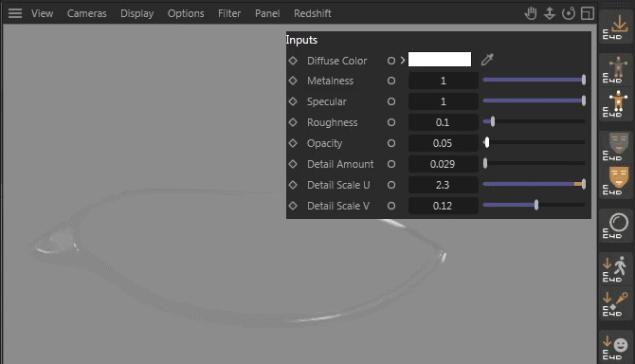Viewport: 635px width, 364px height.
Task: Click the white Diffuse Color swatch
Action: (x=440, y=59)
